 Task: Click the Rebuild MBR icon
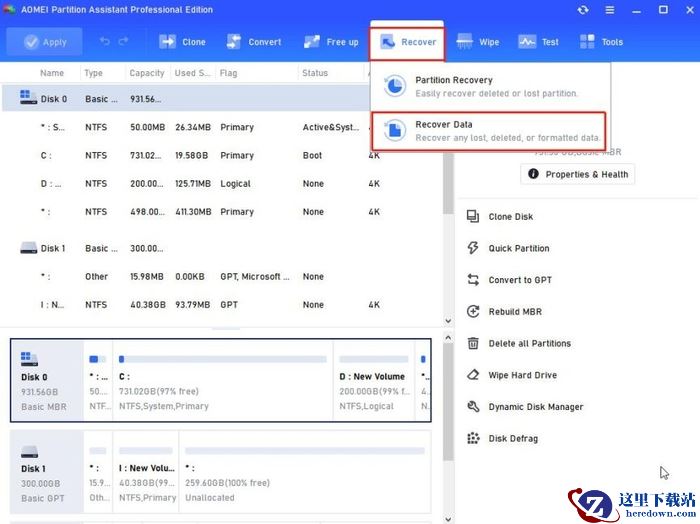point(473,312)
